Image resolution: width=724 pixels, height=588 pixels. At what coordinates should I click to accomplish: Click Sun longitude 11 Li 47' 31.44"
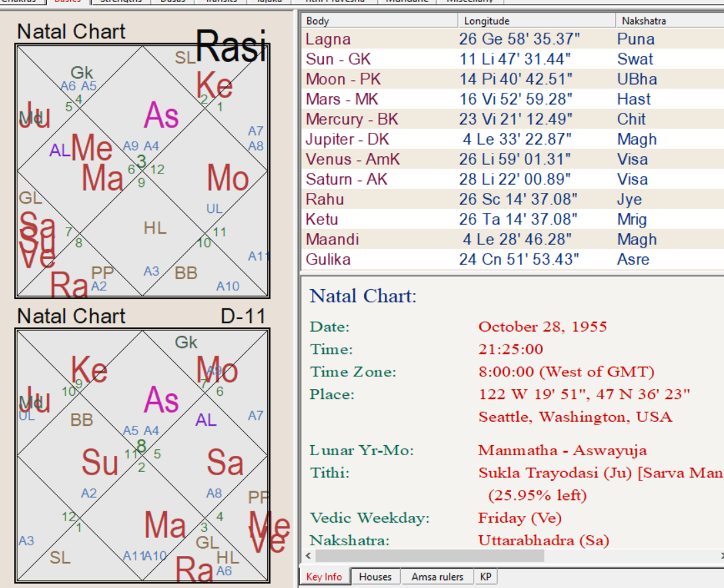click(515, 59)
